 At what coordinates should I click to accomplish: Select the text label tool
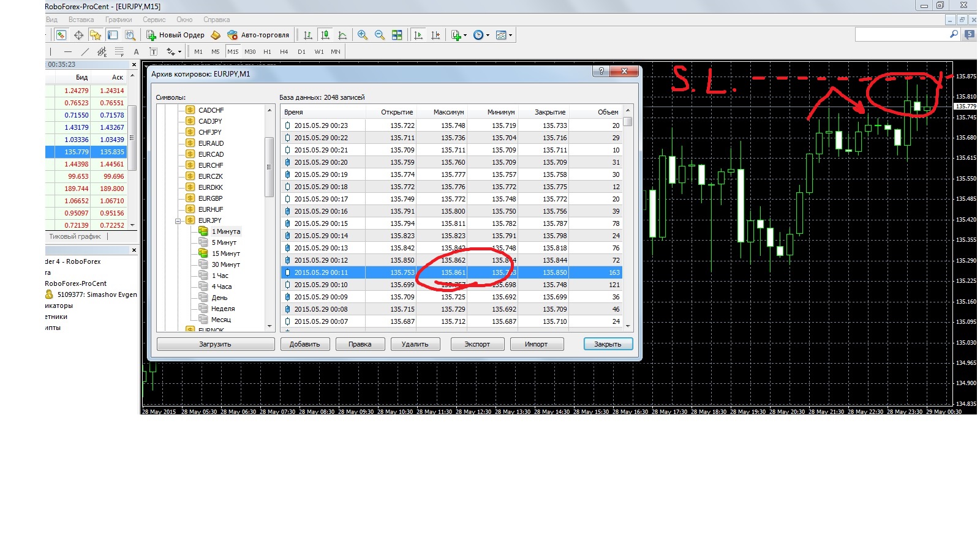pos(154,51)
